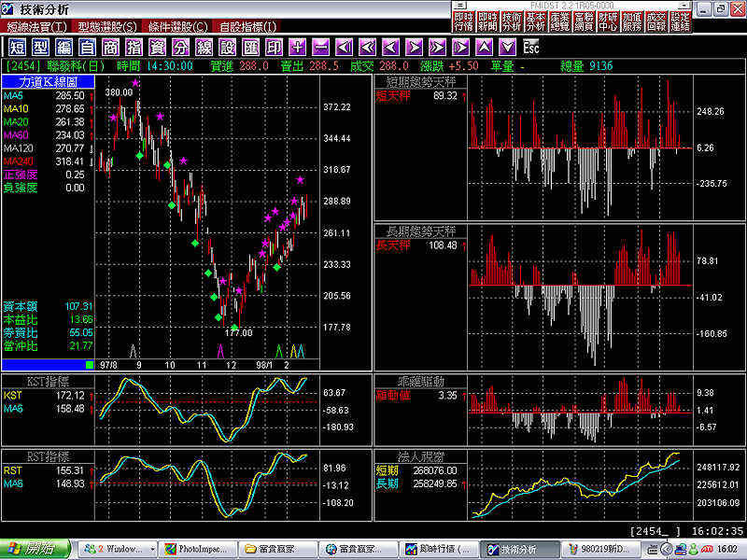Jump to first data with bar-left arrow
Viewport: 747px width, 560px height.
pos(344,48)
